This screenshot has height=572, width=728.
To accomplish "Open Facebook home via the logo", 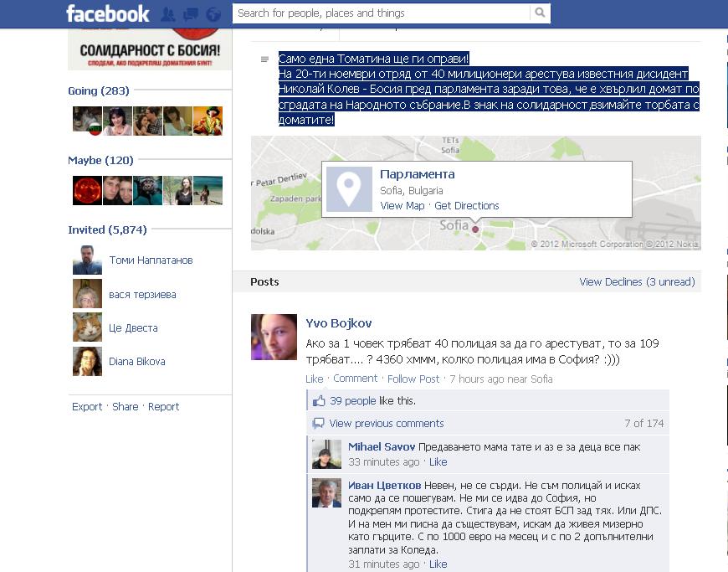I will pyautogui.click(x=108, y=13).
